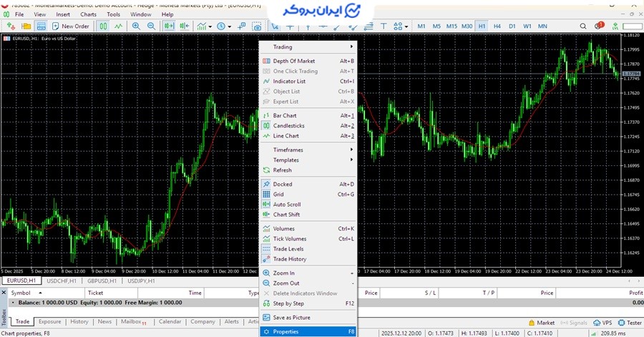Select the H4 timeframe button
Screen dimensions: 644x337
click(x=497, y=26)
